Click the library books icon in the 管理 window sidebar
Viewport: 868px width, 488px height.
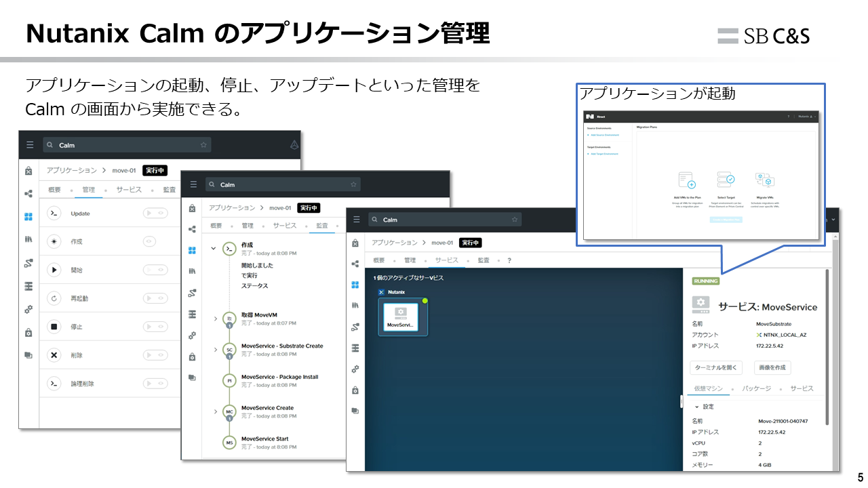(x=28, y=239)
